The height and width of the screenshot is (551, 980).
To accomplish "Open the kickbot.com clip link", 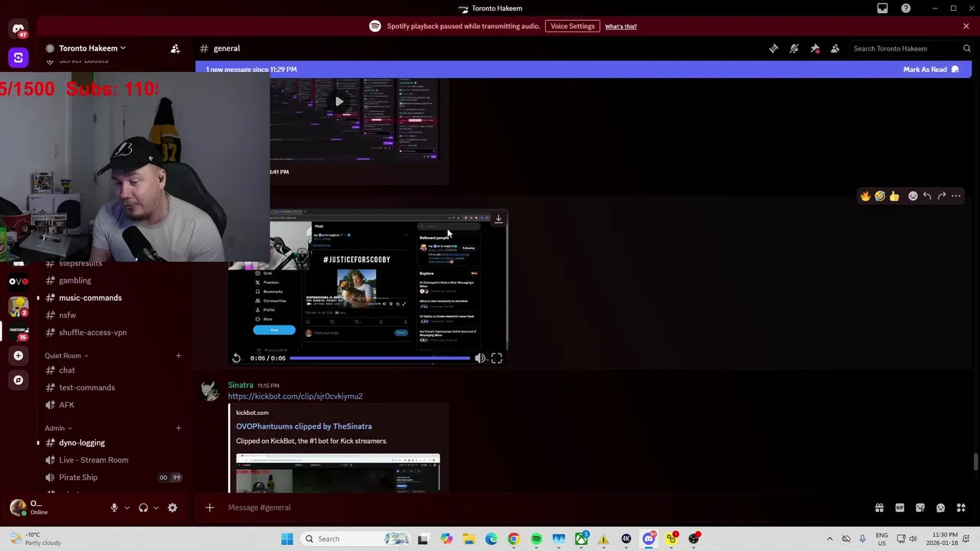I will (x=295, y=396).
